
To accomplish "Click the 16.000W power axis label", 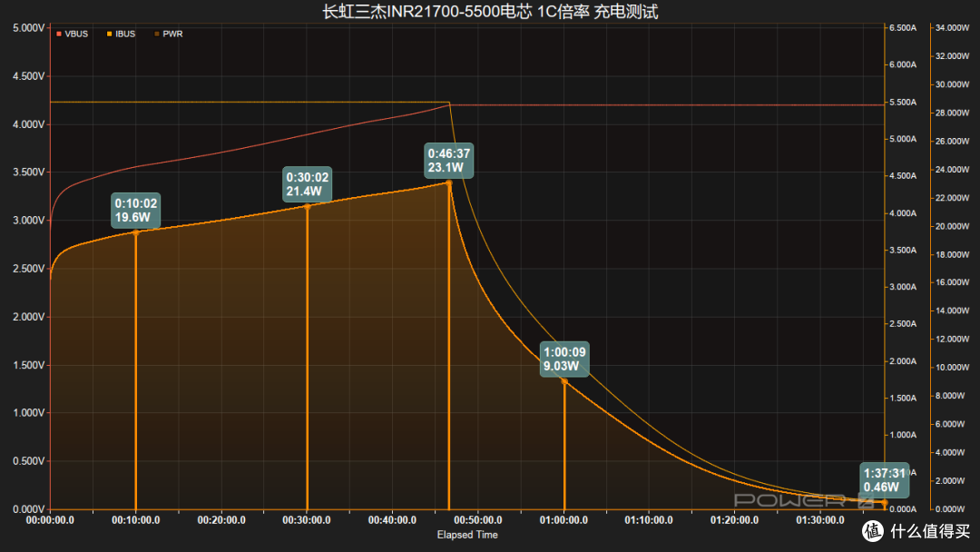I will tap(953, 282).
